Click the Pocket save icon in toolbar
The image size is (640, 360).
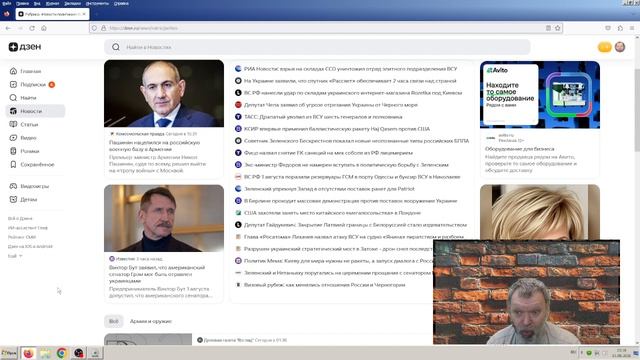(608, 28)
